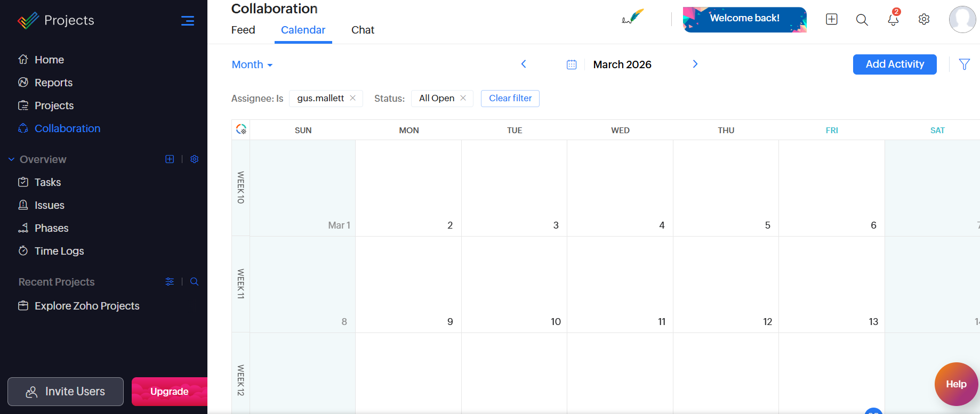
Task: Click the Add Activity button
Action: click(x=895, y=64)
